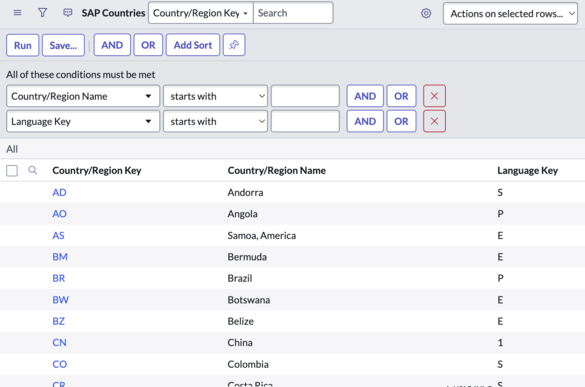This screenshot has height=387, width=585.
Task: Click the SAP Countries list title
Action: [x=113, y=13]
